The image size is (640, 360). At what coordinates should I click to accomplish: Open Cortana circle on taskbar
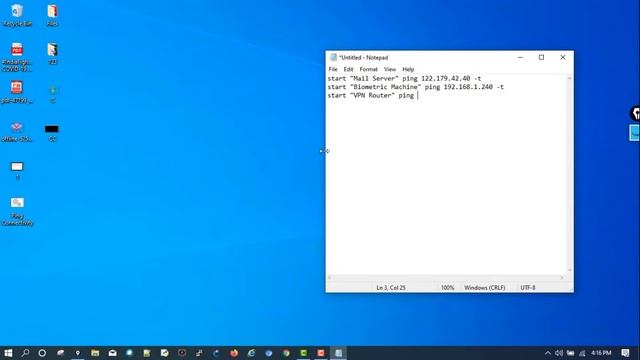pos(42,353)
